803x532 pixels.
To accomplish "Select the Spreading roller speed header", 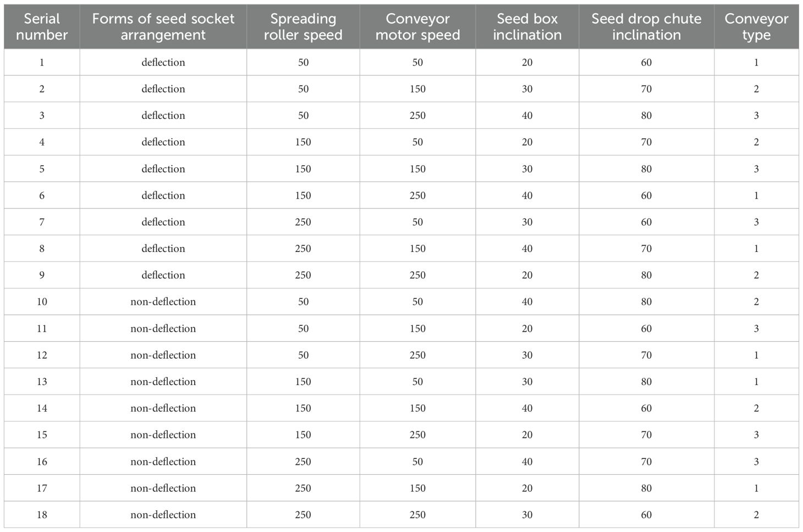I will (303, 27).
